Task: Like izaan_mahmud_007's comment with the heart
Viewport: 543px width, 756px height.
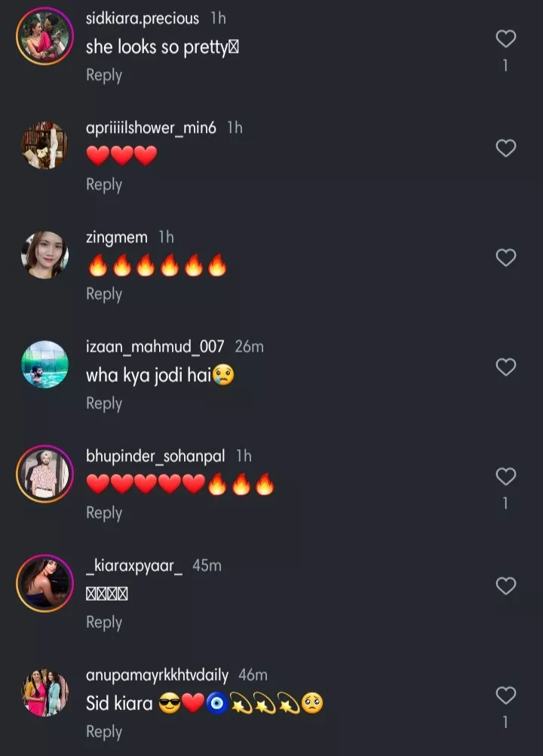Action: tap(505, 367)
